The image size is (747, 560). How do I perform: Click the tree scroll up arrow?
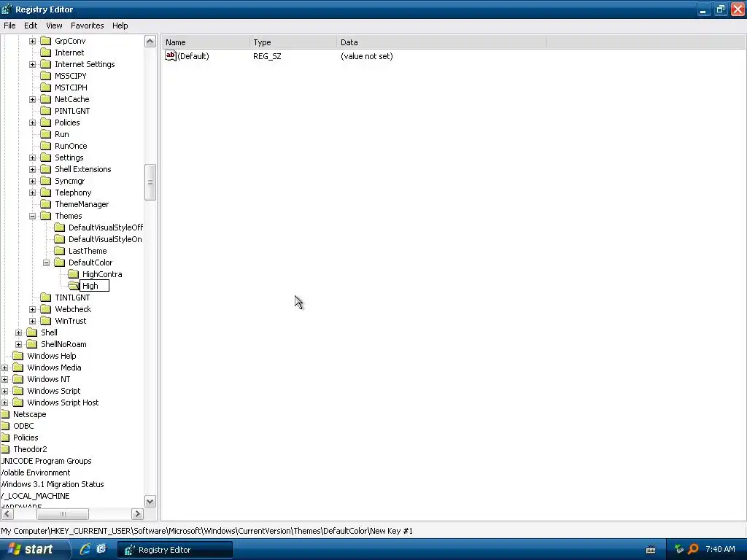coord(150,42)
